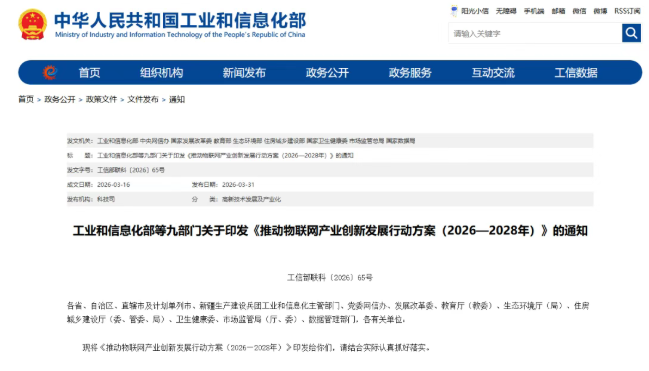
Task: Click document number 工信部联科〔2026〕65号 in table
Action: pyautogui.click(x=131, y=170)
